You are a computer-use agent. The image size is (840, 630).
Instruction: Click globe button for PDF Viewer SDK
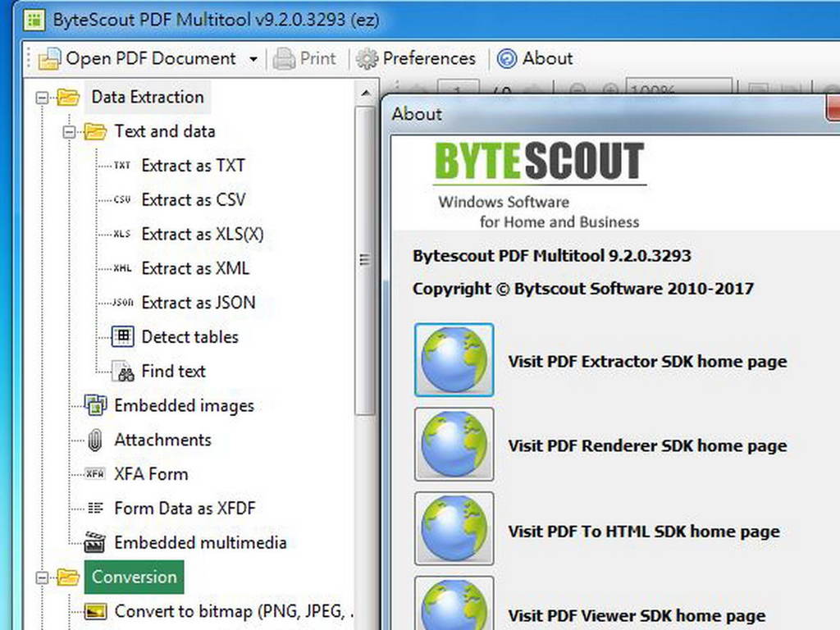[454, 603]
